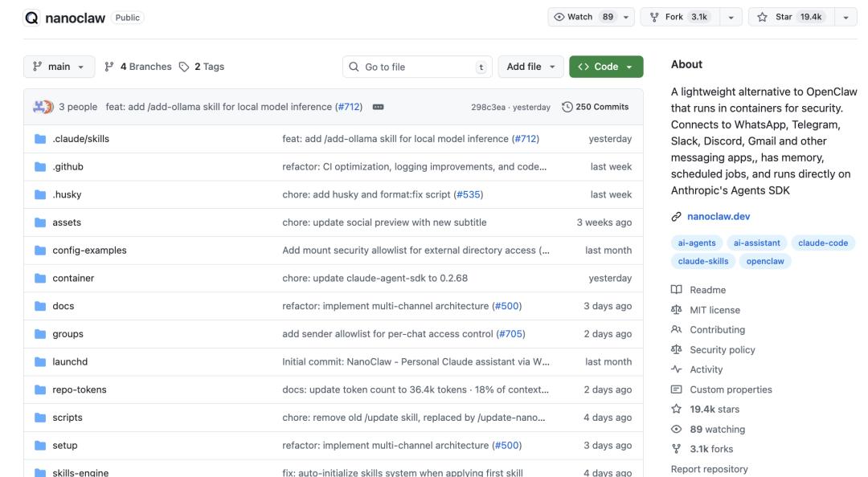The image size is (868, 477).
Task: Click the contributor avatars in commit bar
Action: [43, 107]
